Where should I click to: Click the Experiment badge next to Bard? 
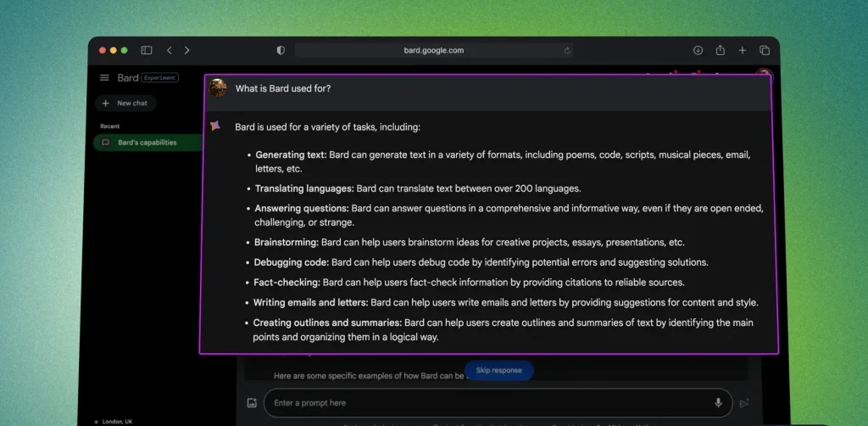(160, 77)
